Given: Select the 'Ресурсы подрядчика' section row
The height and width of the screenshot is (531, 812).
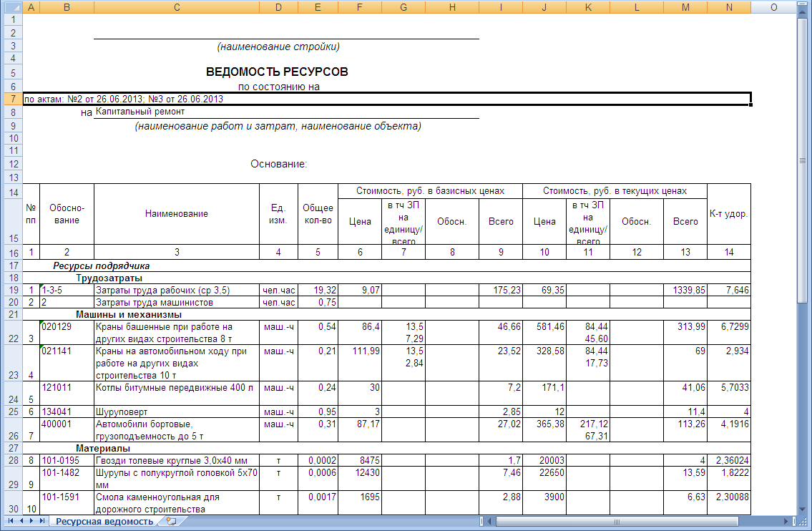Looking at the screenshot, I should 387,265.
